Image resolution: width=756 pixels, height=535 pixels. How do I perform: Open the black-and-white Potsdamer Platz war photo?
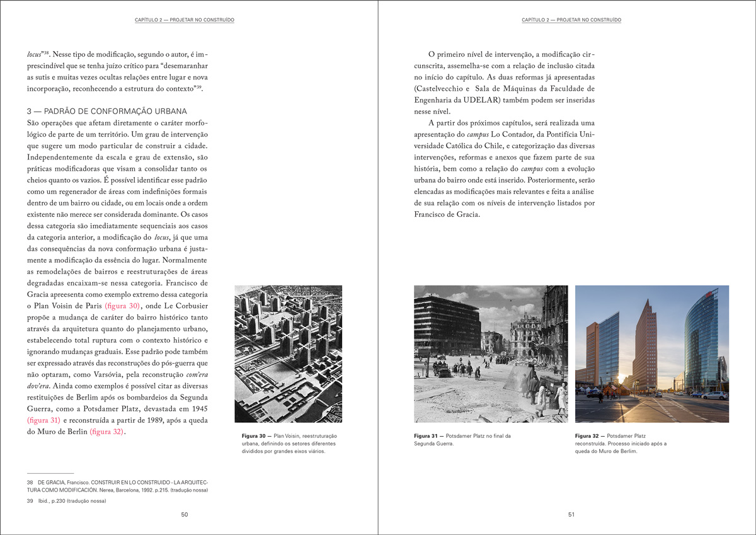point(490,354)
